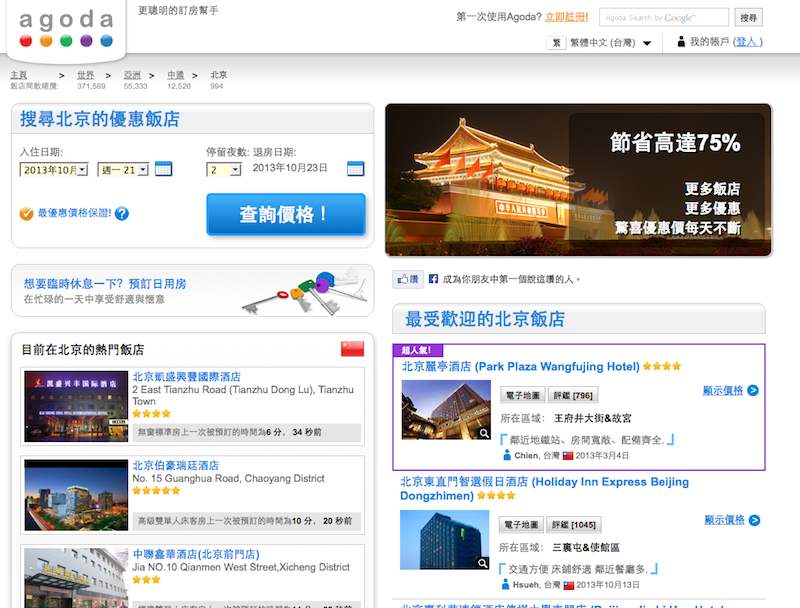Screen dimensions: 800x608
Task: Open the check-out date calendar icon
Action: tap(355, 169)
